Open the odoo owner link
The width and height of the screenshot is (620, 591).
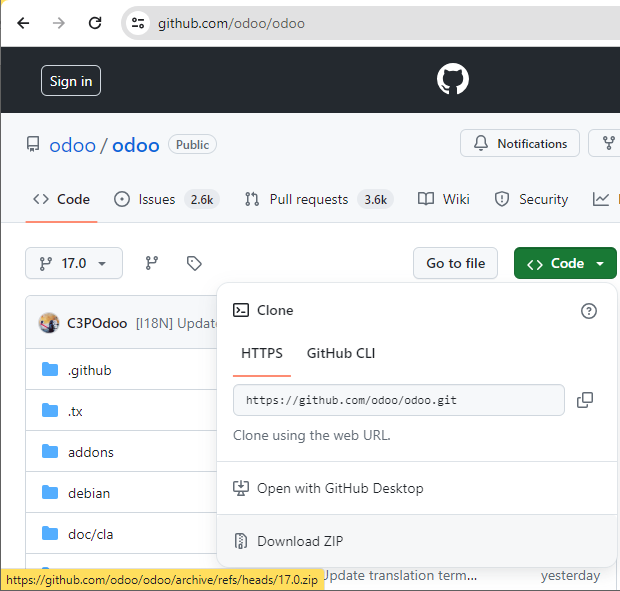[72, 145]
